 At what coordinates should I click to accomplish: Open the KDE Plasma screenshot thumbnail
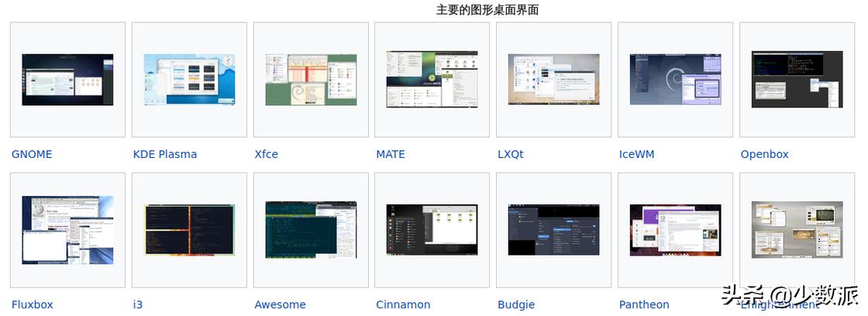[x=189, y=80]
